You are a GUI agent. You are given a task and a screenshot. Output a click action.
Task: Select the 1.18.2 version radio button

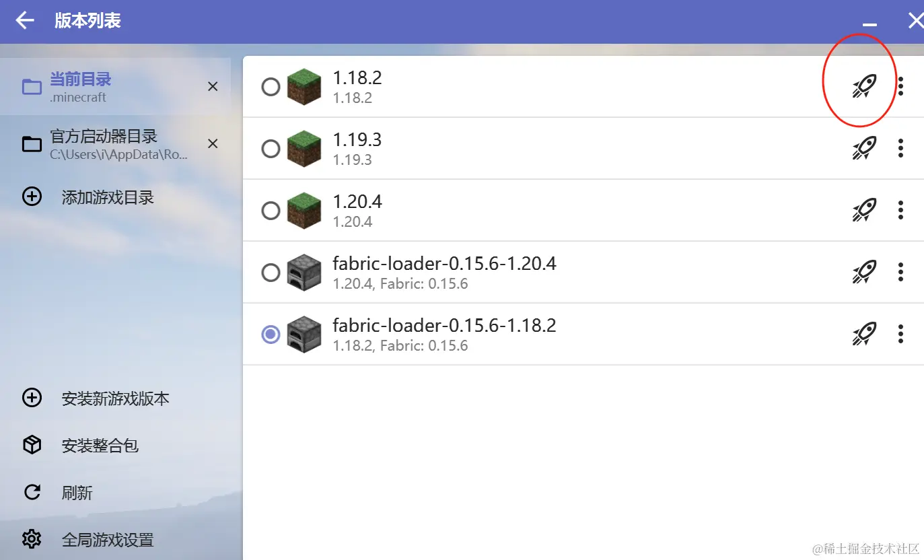pos(271,87)
